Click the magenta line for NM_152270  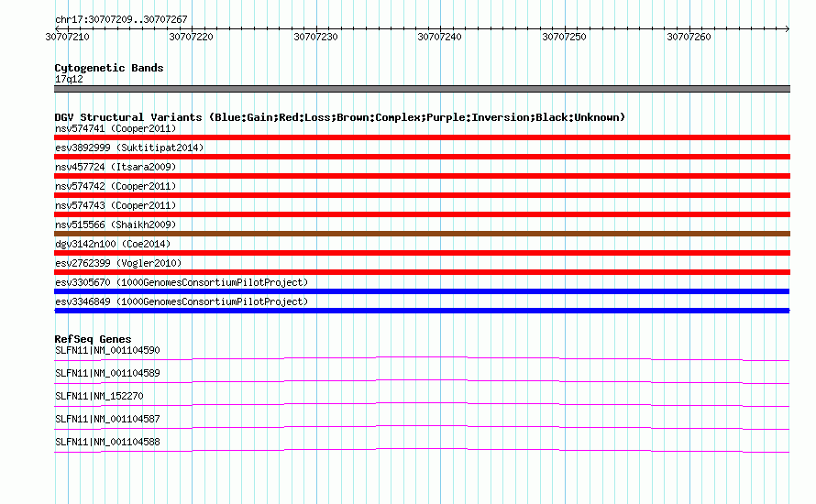tap(422, 404)
